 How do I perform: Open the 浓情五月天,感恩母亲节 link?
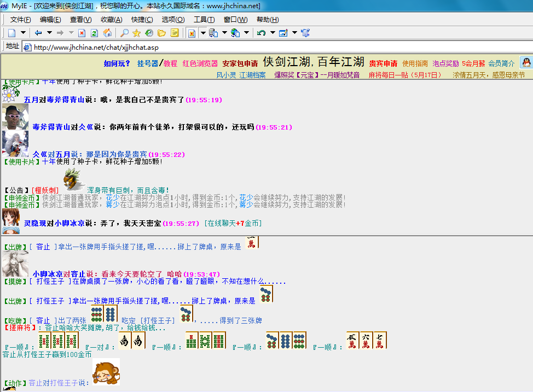coord(489,75)
